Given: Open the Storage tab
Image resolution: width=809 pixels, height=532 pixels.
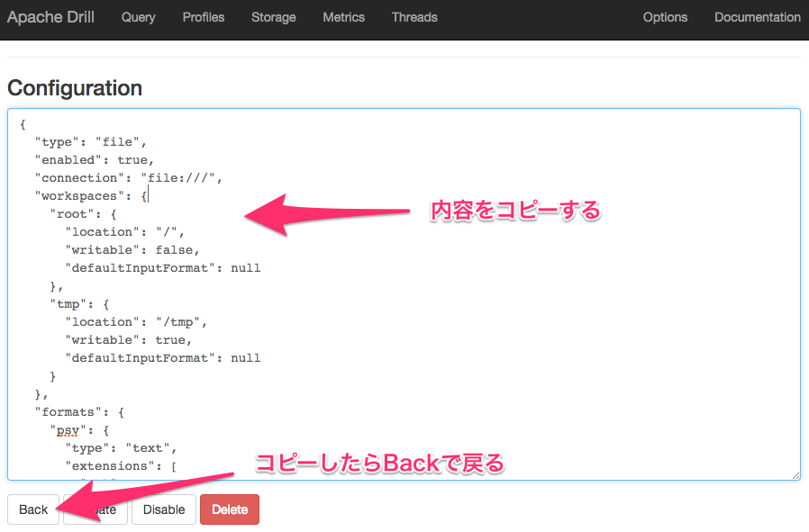Looking at the screenshot, I should click(x=274, y=17).
